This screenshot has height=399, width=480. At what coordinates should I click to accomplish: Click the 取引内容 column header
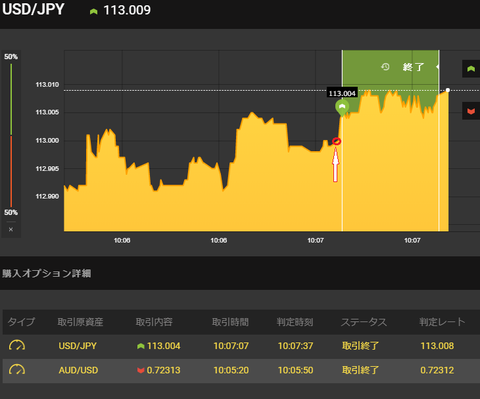click(154, 322)
